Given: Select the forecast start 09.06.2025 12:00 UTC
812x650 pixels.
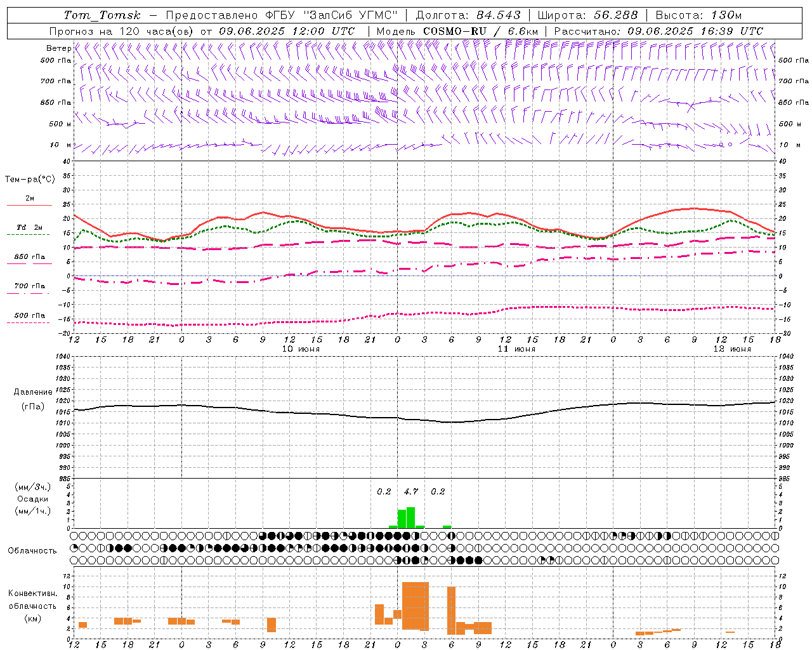Looking at the screenshot, I should coord(287,31).
